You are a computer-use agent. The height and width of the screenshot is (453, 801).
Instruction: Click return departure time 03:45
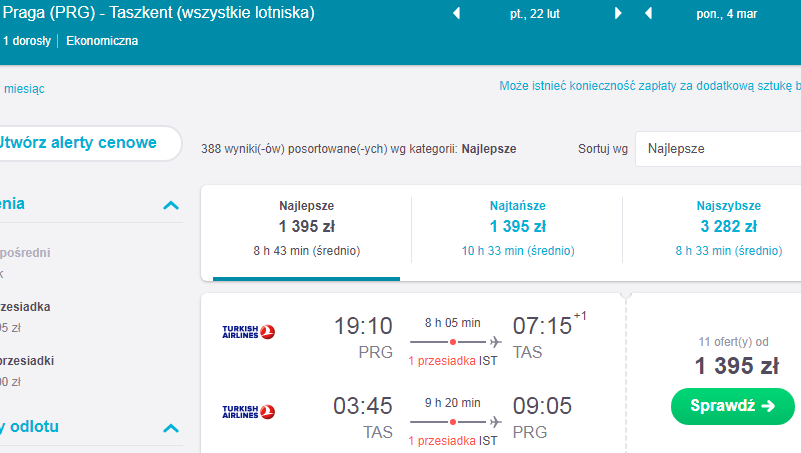coord(363,406)
